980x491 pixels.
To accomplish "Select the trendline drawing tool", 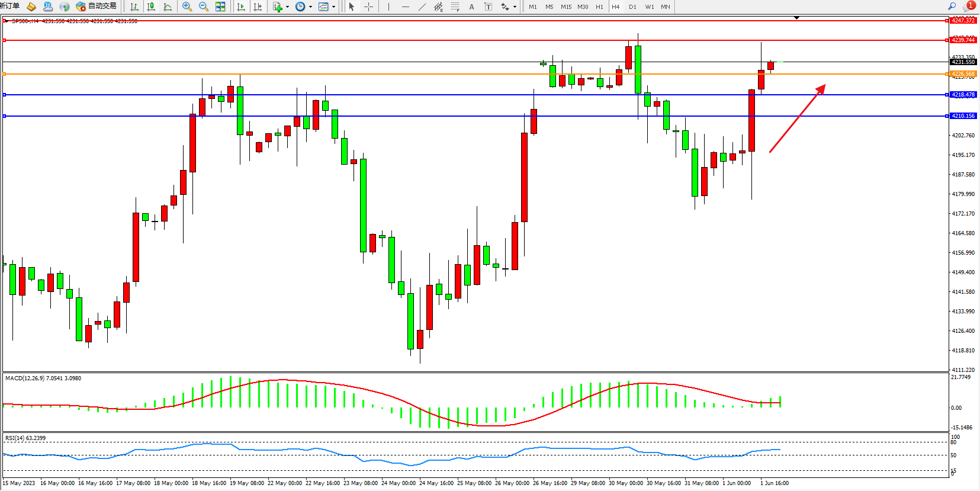I will click(x=422, y=7).
